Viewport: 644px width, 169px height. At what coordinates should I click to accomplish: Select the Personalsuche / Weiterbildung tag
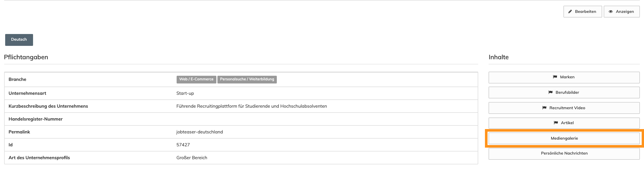coord(247,79)
